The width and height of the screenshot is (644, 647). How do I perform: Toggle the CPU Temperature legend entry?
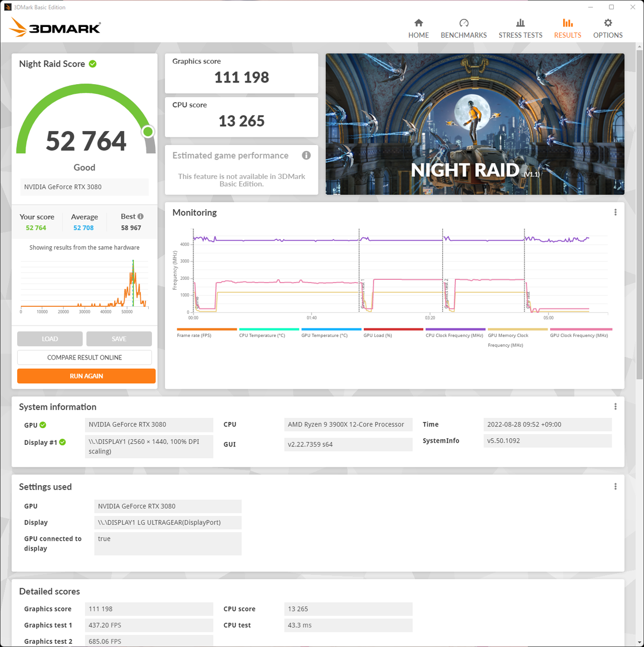(x=269, y=333)
